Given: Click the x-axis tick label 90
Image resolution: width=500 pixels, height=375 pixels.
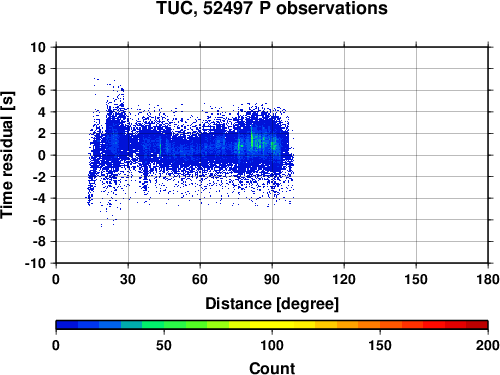Looking at the screenshot, I should coord(272,279).
